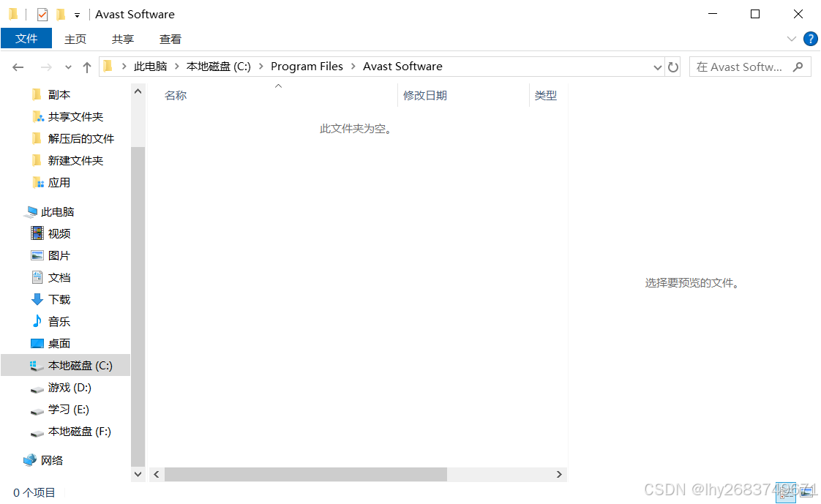Click the sidebar scroll up arrow

click(x=138, y=91)
